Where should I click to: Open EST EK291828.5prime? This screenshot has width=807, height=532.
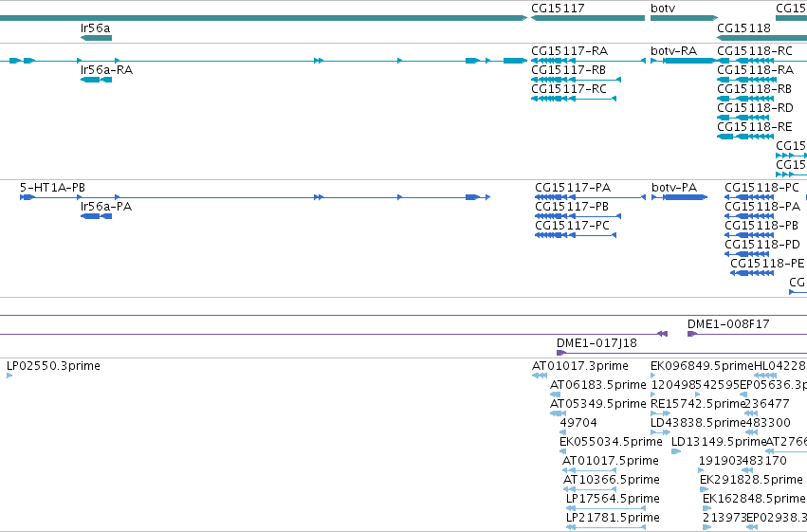tap(751, 480)
